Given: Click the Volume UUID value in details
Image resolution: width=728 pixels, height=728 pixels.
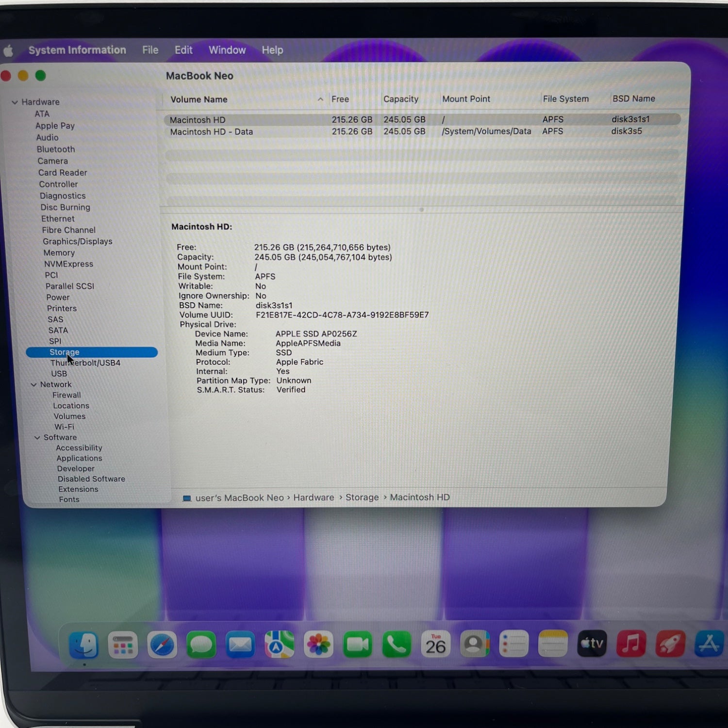Looking at the screenshot, I should [342, 315].
